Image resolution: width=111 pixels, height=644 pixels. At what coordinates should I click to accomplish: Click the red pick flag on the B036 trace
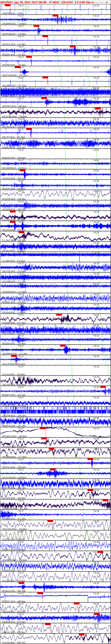coord(97,614)
